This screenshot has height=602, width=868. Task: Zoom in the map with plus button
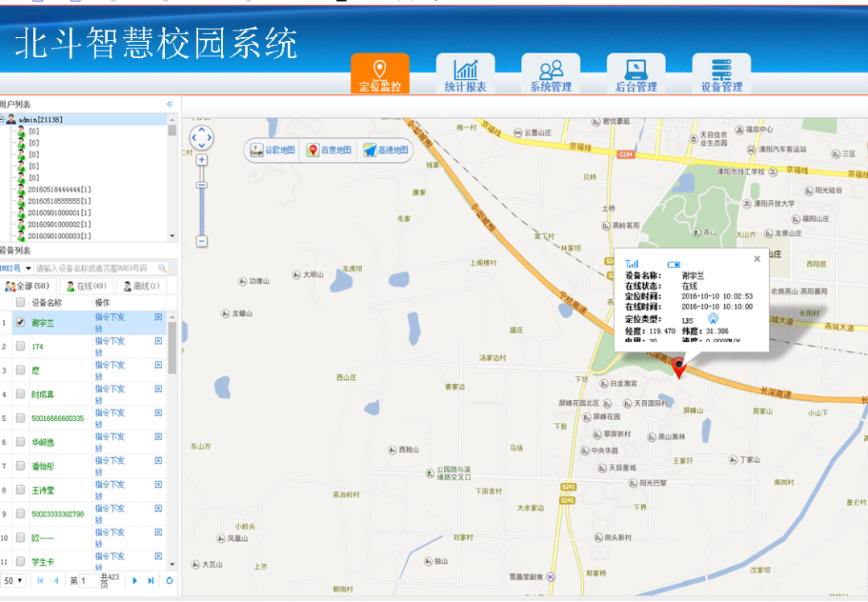point(201,160)
